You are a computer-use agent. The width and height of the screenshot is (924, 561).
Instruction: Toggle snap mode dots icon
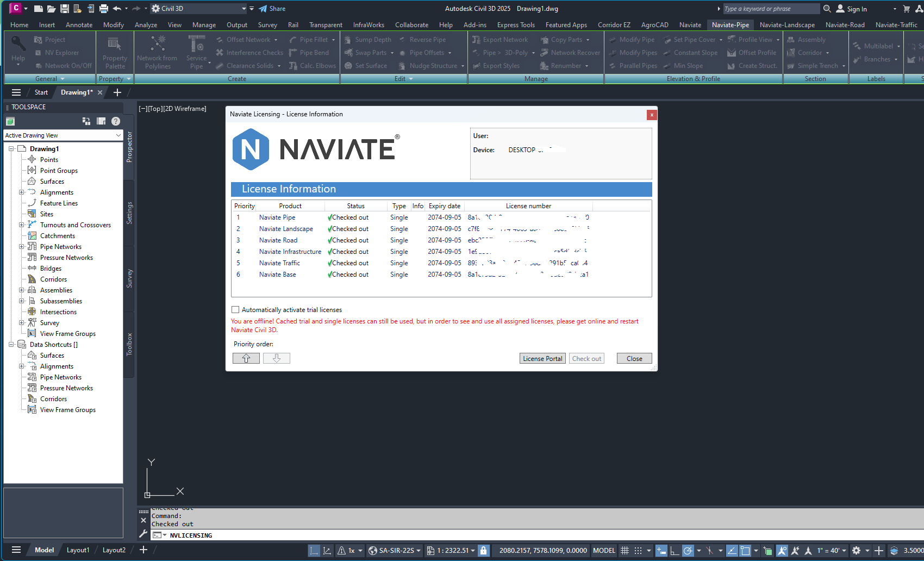638,551
